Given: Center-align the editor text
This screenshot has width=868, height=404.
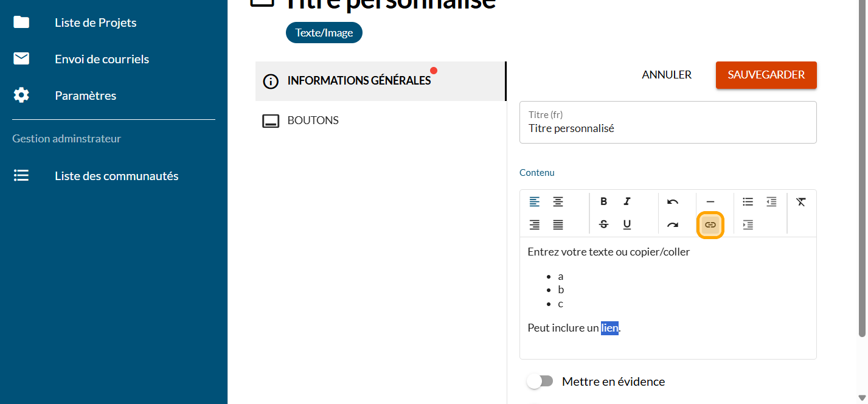Looking at the screenshot, I should (558, 202).
